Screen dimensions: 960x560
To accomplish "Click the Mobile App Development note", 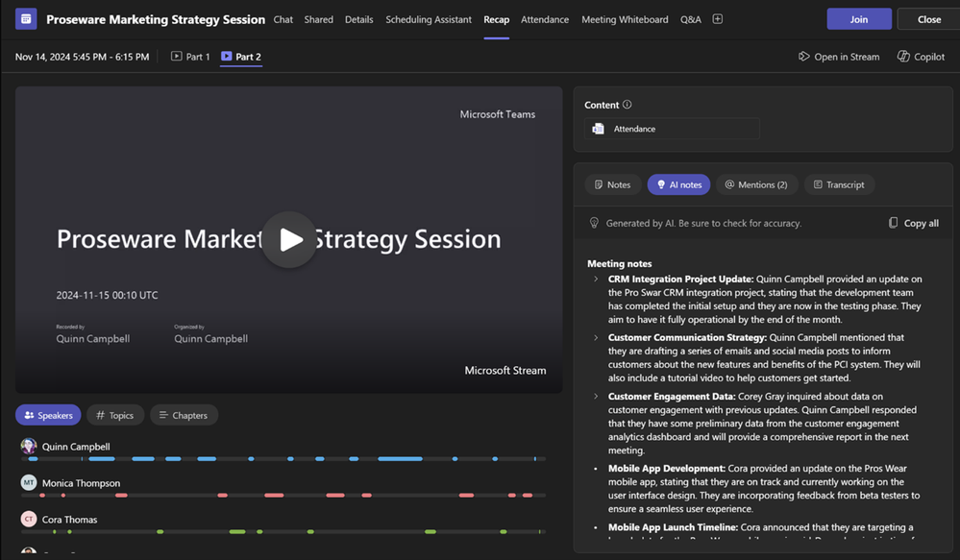I will point(763,488).
